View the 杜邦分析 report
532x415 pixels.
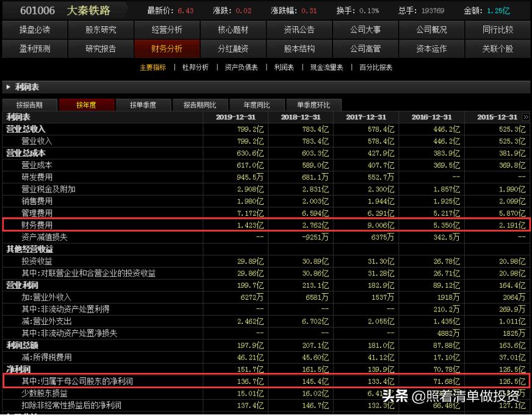click(194, 68)
